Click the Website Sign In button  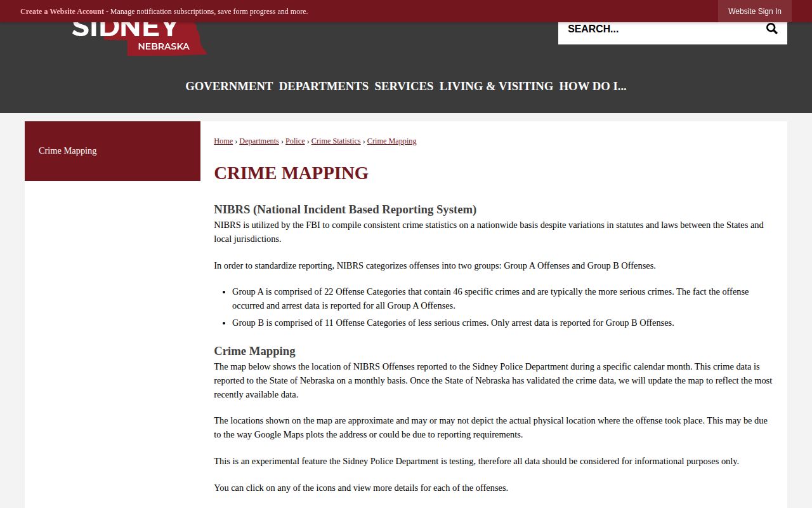coord(755,11)
